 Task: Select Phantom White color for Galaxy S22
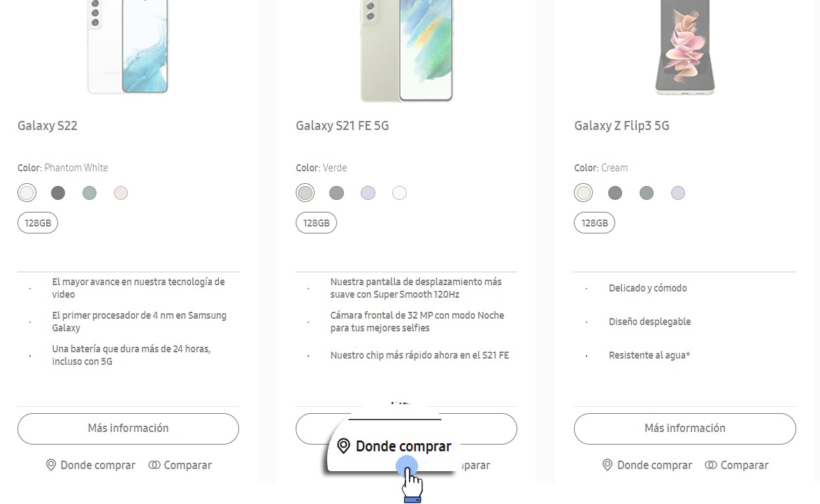(x=27, y=193)
